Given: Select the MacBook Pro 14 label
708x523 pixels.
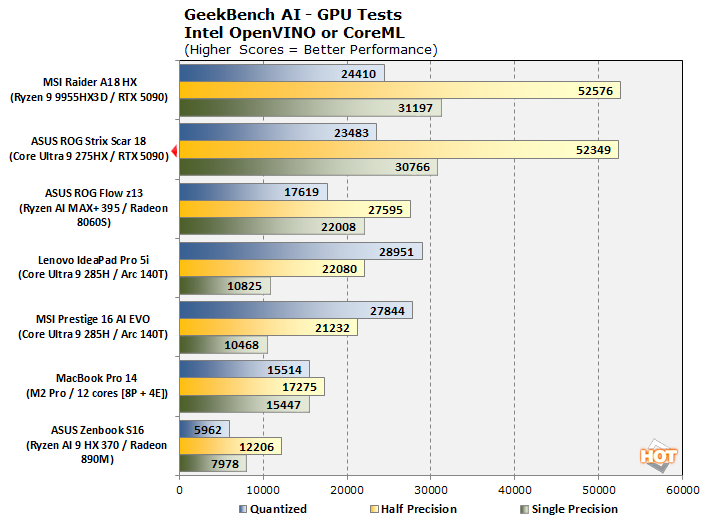Looking at the screenshot, I should click(97, 385).
